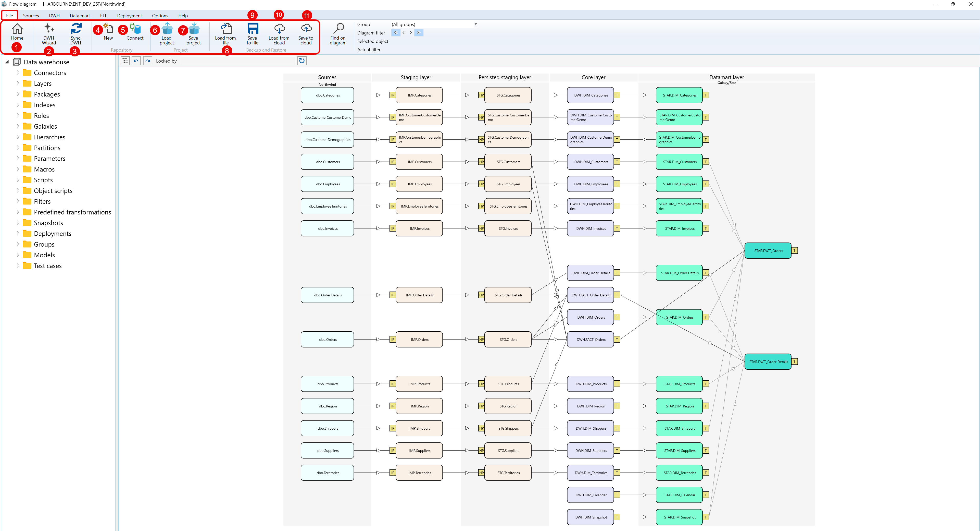Image resolution: width=980 pixels, height=531 pixels.
Task: Click the diagram refresh icon
Action: pos(302,61)
